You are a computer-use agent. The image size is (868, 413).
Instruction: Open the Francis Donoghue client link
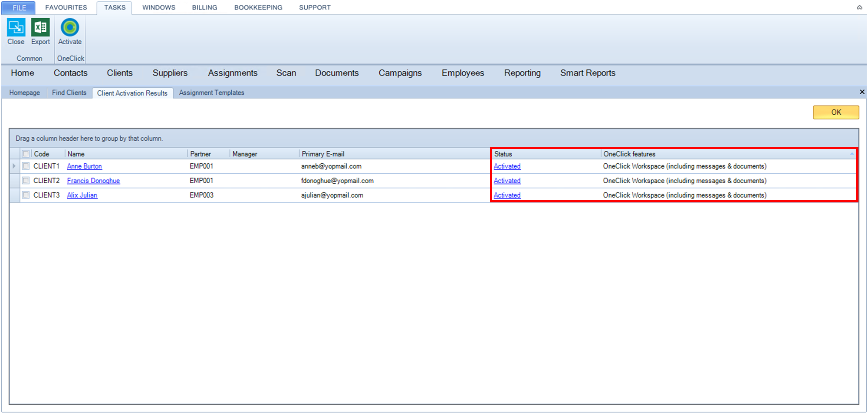(x=93, y=181)
